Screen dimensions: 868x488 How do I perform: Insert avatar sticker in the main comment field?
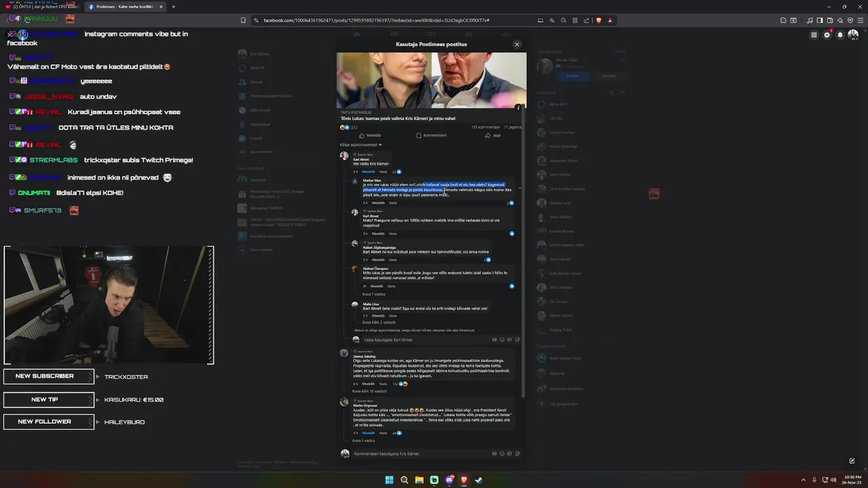495,453
